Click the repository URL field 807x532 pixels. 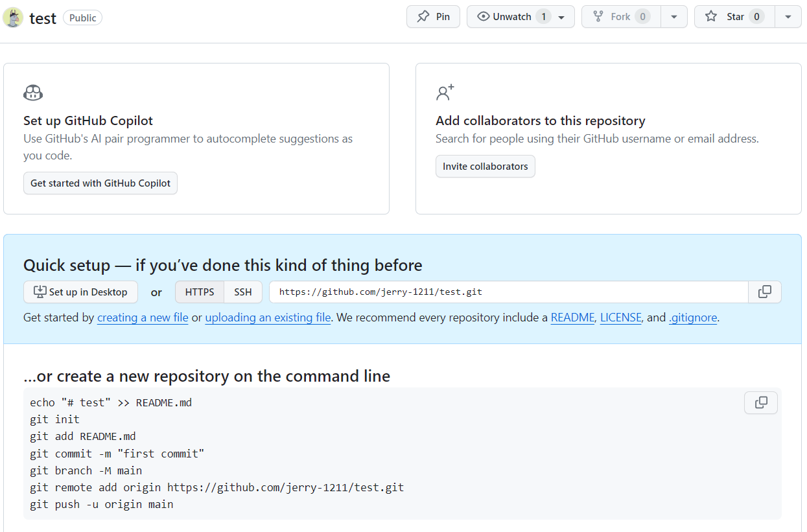coord(509,292)
